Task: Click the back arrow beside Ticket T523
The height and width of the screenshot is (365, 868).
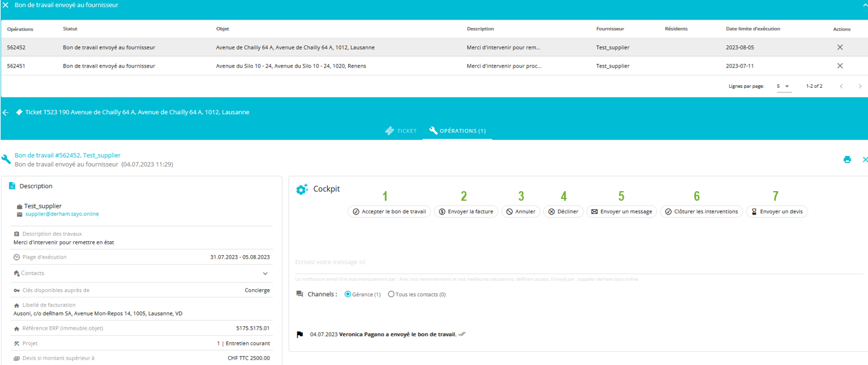Action: [x=6, y=112]
